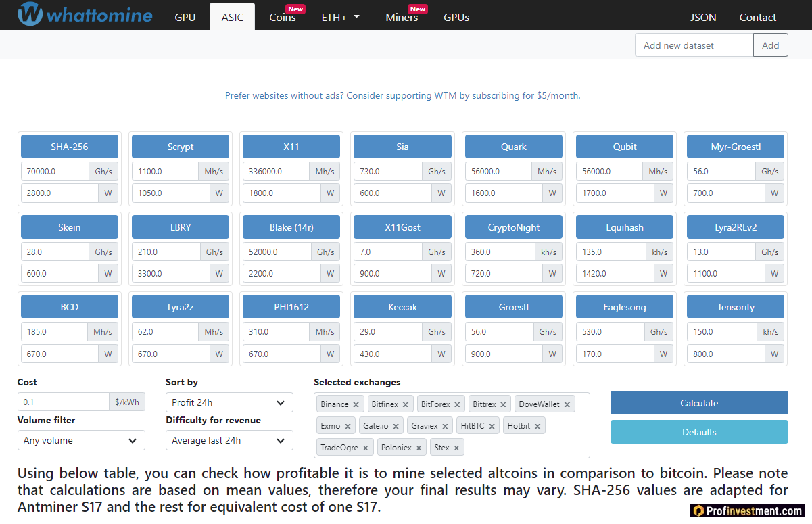812x524 pixels.
Task: Expand the Volume filter dropdown
Action: coord(81,440)
